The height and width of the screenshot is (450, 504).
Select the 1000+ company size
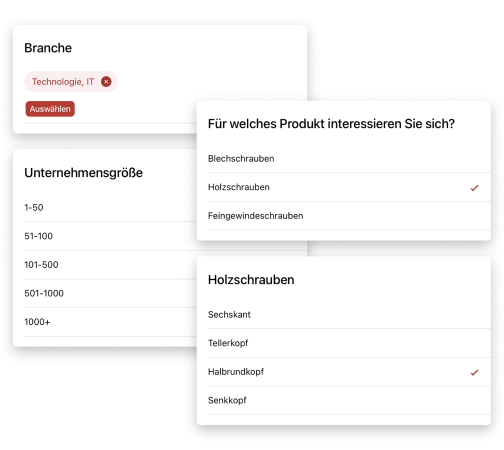(110, 322)
